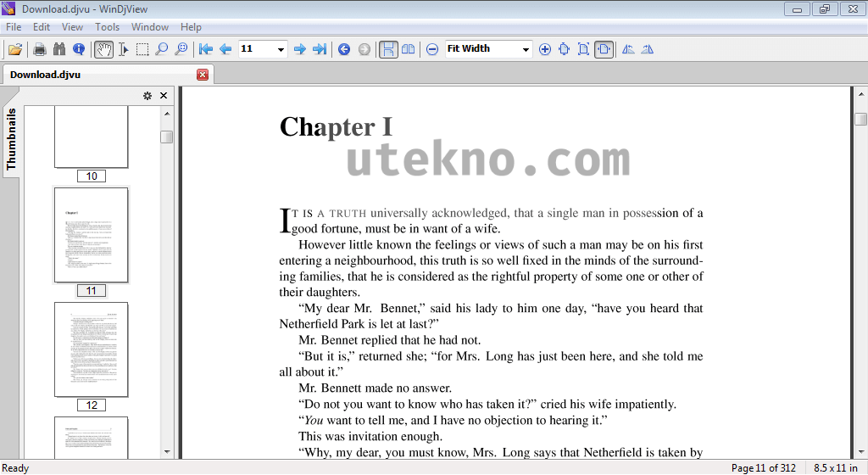Screen dimensions: 868x475
Task: Select the text selection cursor tool
Action: [x=124, y=49]
